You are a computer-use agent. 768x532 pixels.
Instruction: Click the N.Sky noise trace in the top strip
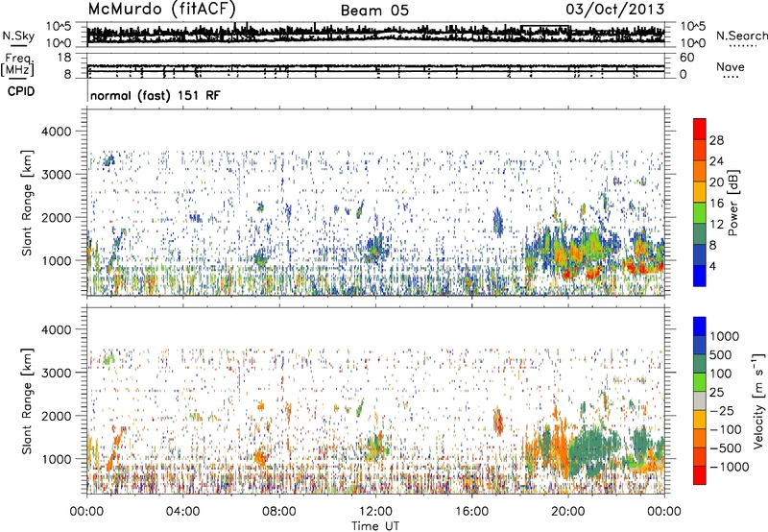[375, 34]
